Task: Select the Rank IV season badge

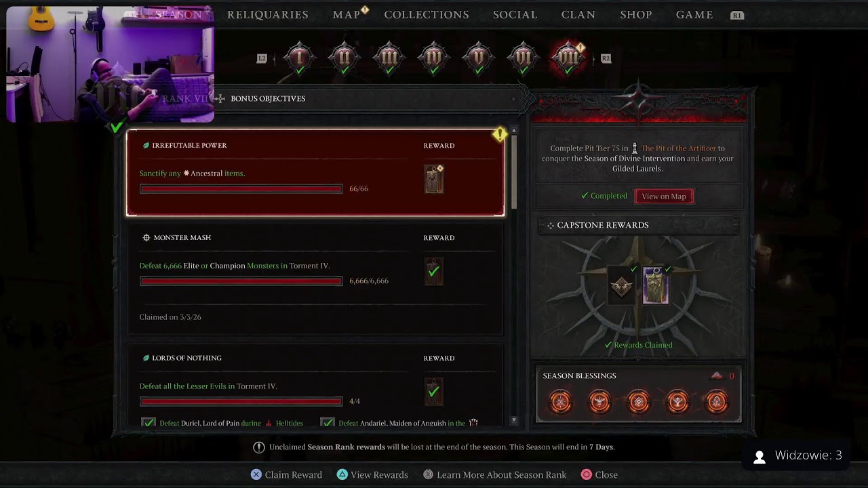Action: [x=433, y=58]
